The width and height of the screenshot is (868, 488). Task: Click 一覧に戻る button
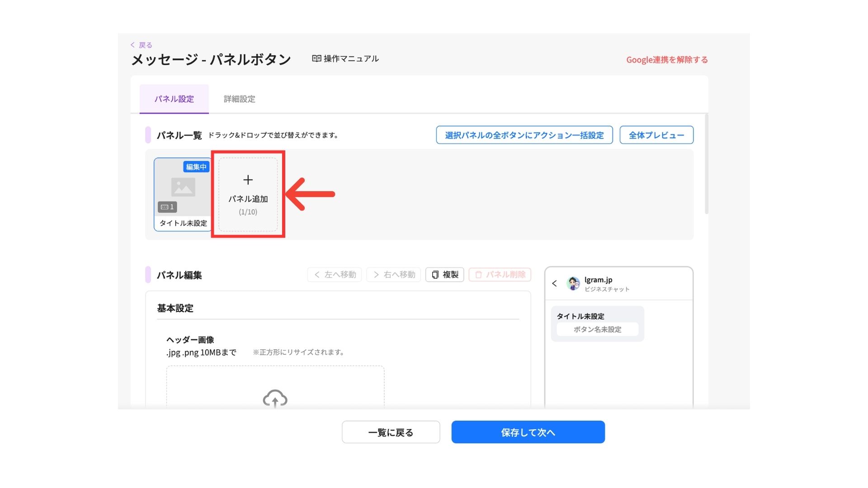391,432
